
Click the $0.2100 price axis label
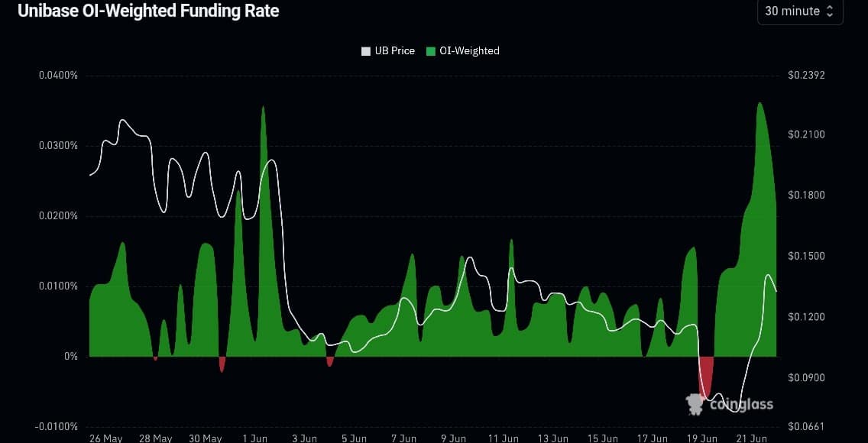click(807, 134)
